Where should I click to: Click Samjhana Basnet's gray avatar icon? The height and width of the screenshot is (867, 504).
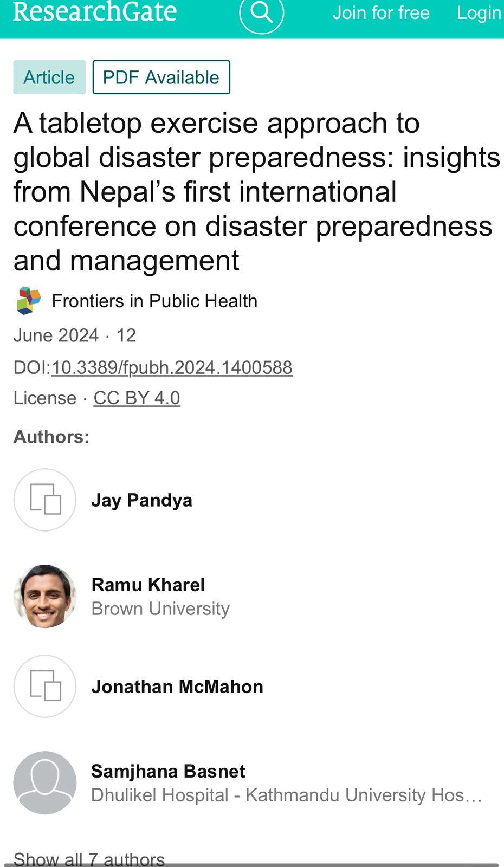[x=45, y=782]
